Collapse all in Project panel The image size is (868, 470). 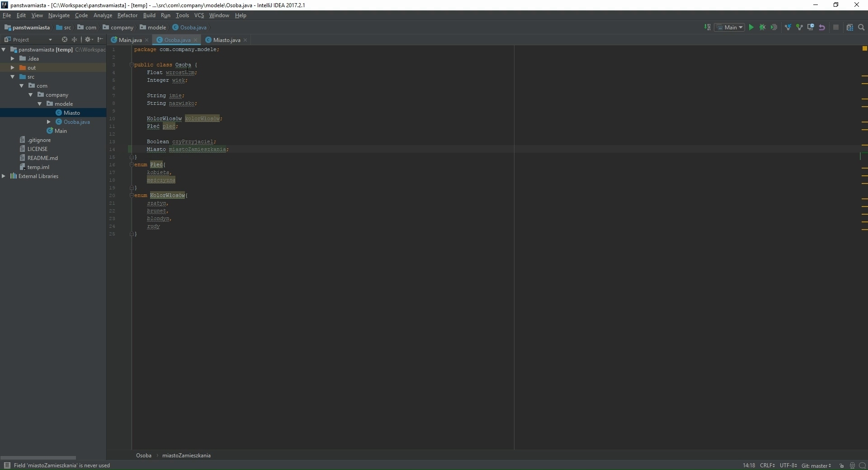click(75, 40)
